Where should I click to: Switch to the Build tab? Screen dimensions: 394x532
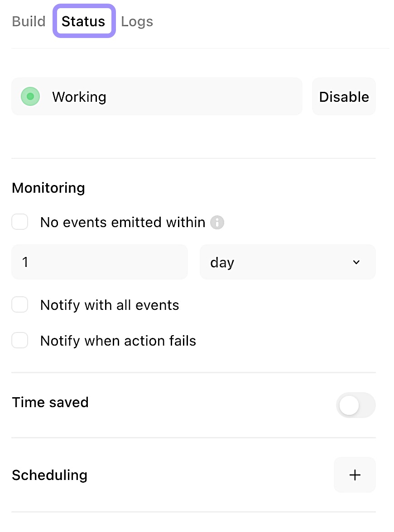[x=29, y=21]
